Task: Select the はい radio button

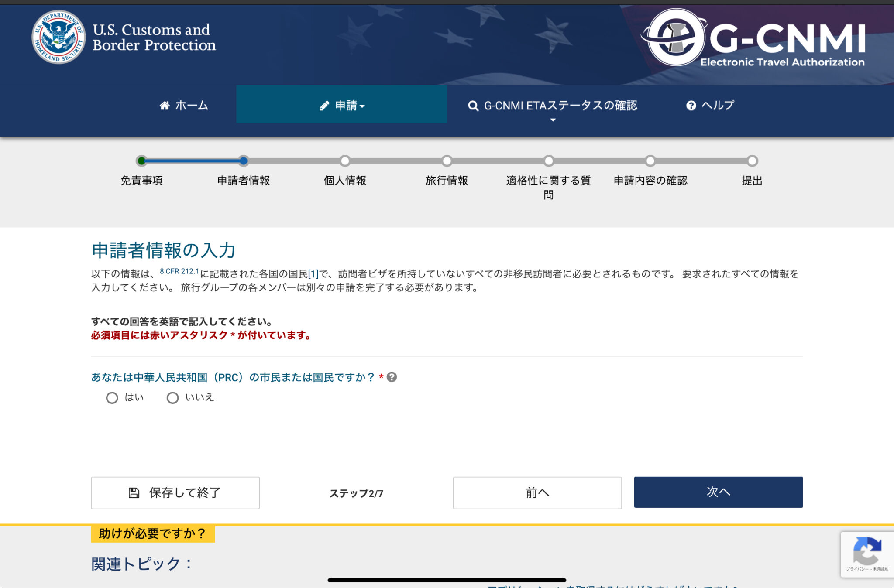Action: [112, 397]
